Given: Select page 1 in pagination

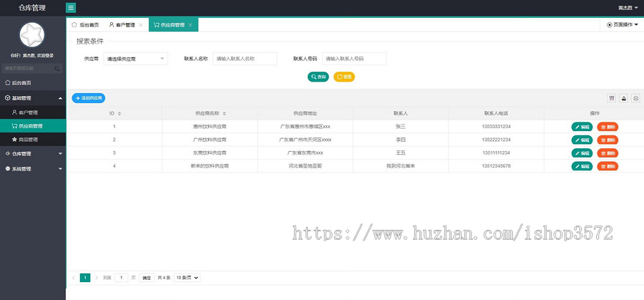Looking at the screenshot, I should pyautogui.click(x=85, y=278).
